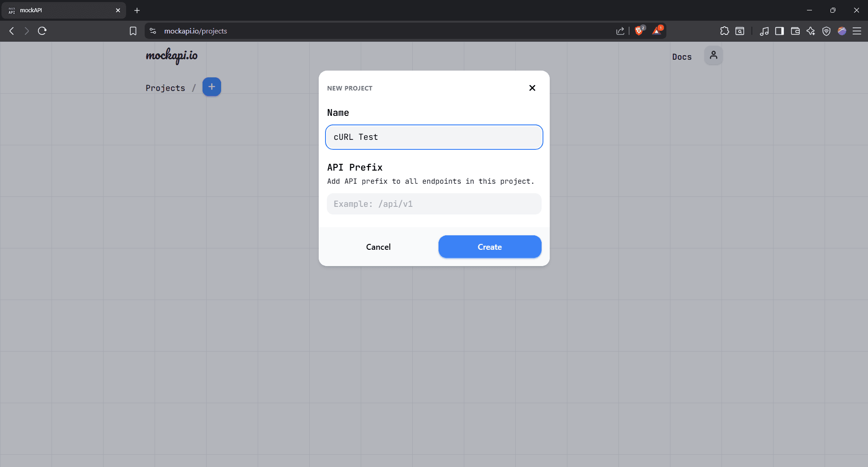868x467 pixels.
Task: Open a new browser tab
Action: tap(137, 10)
